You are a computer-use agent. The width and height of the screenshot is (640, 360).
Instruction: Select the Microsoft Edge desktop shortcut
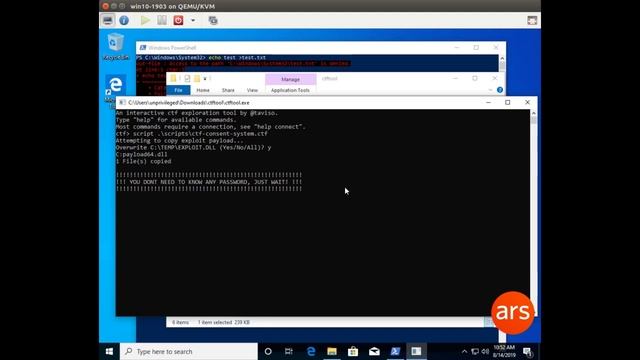[x=115, y=88]
